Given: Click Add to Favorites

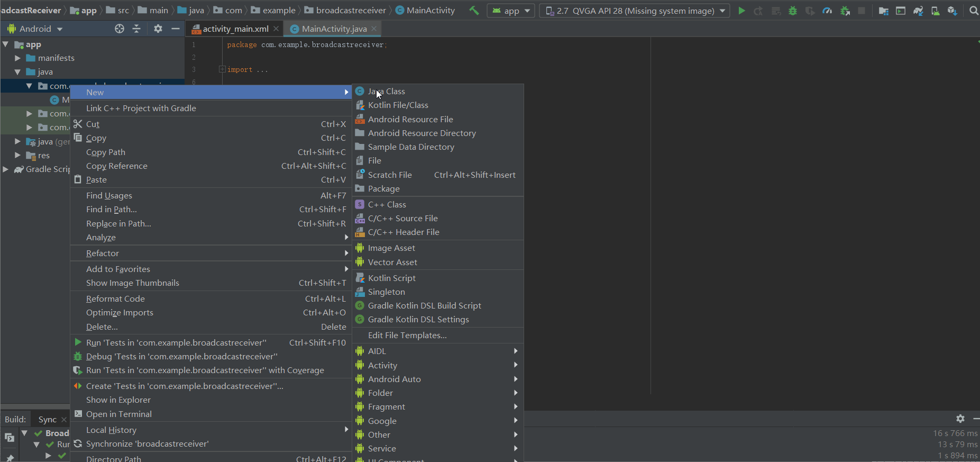Looking at the screenshot, I should [211, 269].
